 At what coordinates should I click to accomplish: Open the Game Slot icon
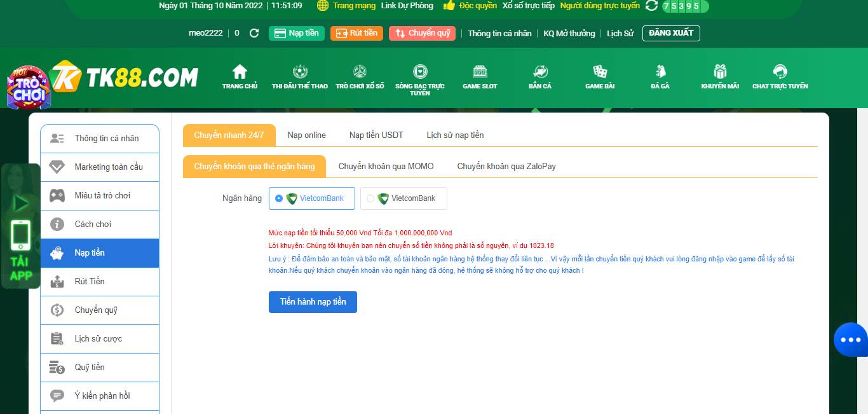[x=480, y=71]
